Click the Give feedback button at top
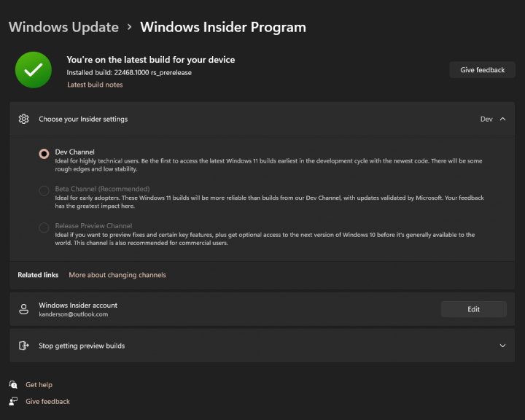Image resolution: width=525 pixels, height=420 pixels. pyautogui.click(x=482, y=70)
